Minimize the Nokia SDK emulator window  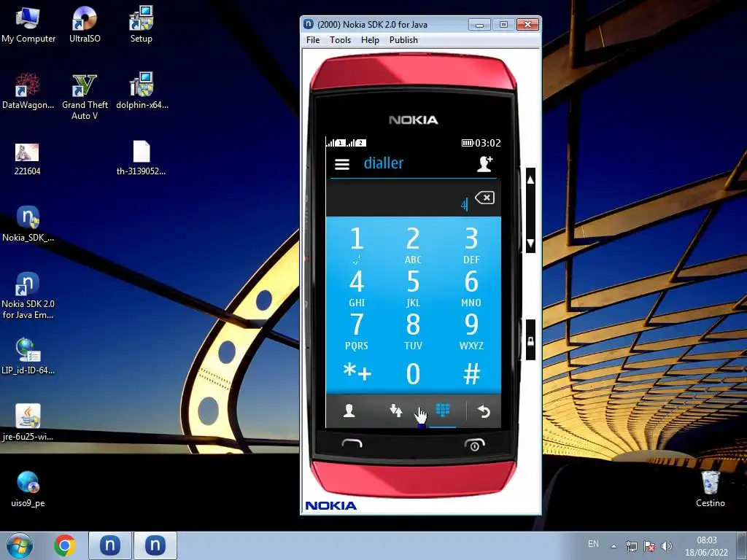click(480, 25)
